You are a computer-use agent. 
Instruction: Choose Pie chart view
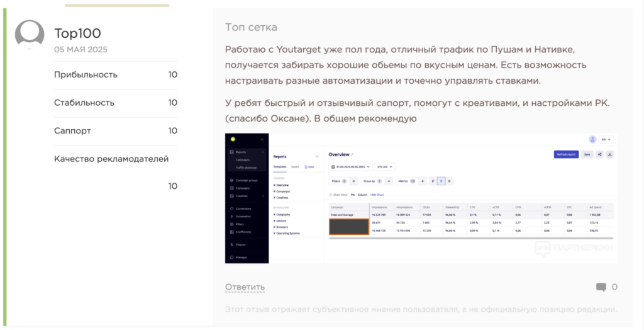352,195
